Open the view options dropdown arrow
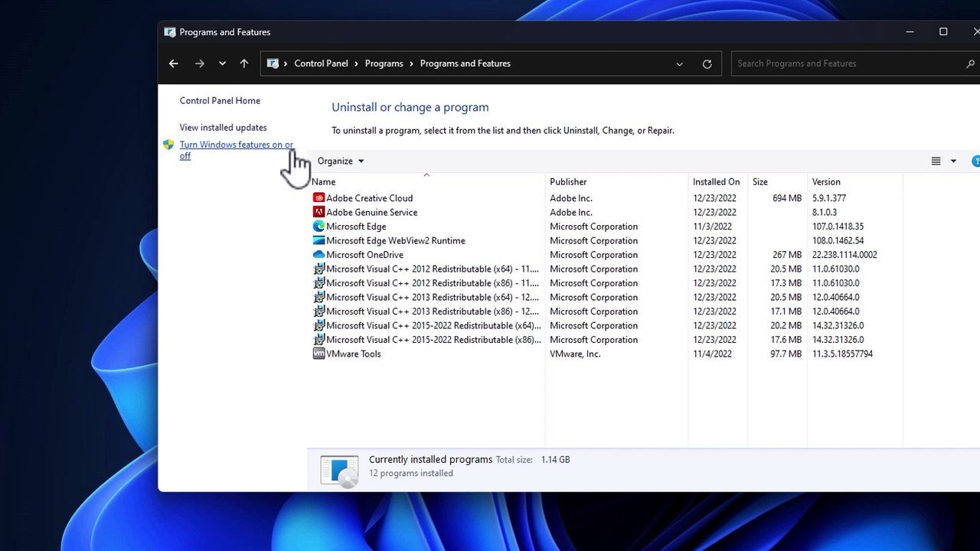The height and width of the screenshot is (551, 980). pos(953,161)
